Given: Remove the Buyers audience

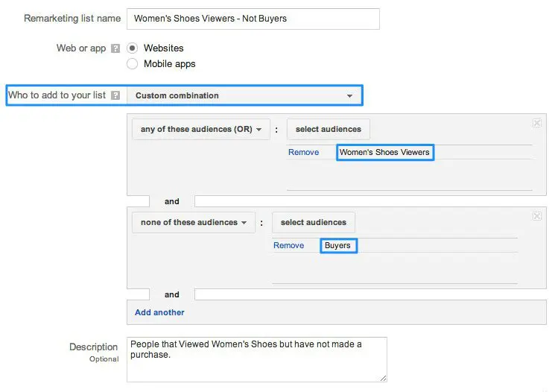Looking at the screenshot, I should (288, 245).
